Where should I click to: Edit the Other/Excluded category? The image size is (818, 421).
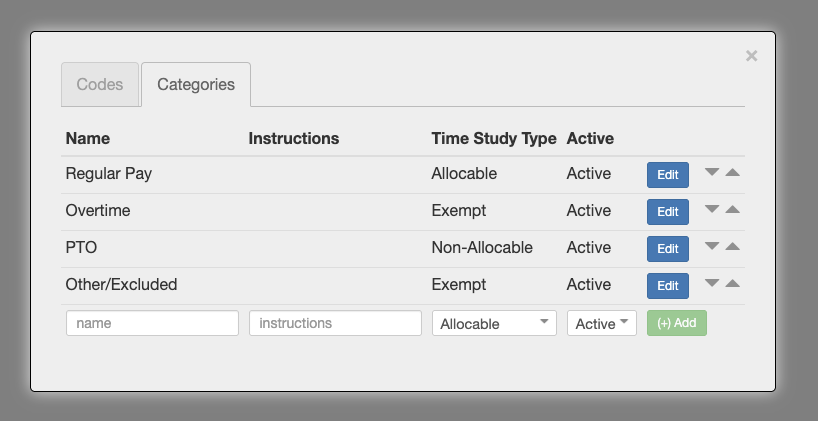pos(668,286)
